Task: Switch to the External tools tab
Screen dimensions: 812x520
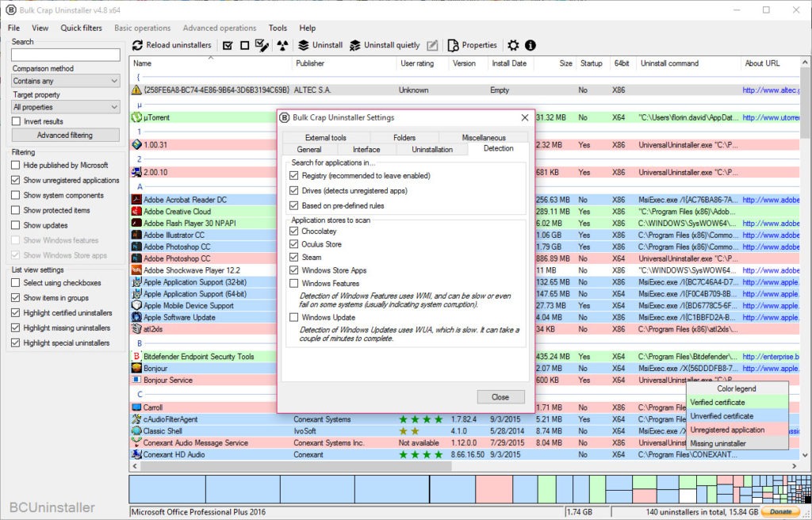Action: 326,137
